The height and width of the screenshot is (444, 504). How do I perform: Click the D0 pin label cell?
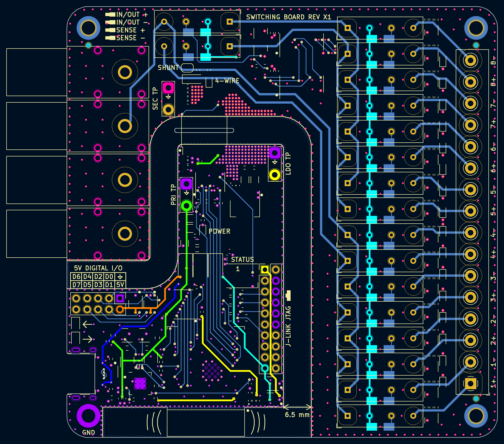pyautogui.click(x=109, y=277)
